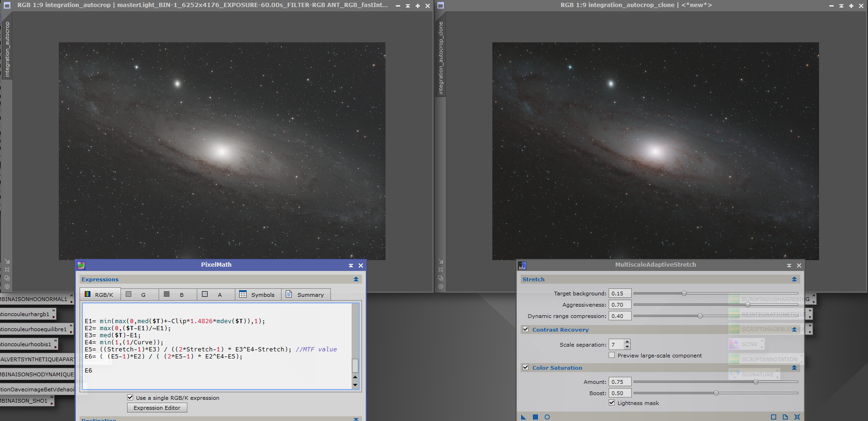
Task: Click the PixelMath process icon in title bar
Action: [x=81, y=265]
